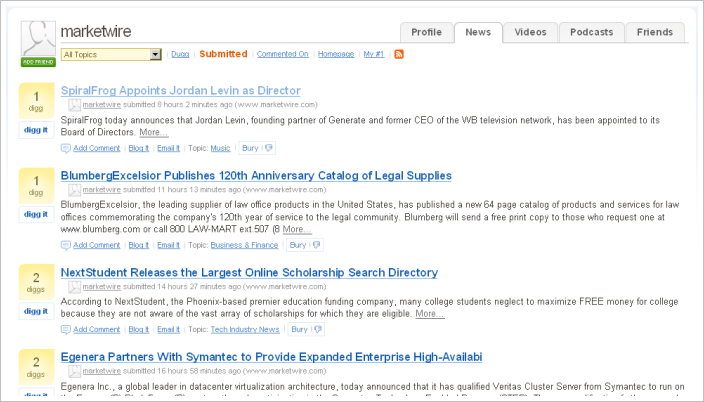Click comment bubble icon on NextStudent story
The image size is (704, 402).
[x=66, y=330]
